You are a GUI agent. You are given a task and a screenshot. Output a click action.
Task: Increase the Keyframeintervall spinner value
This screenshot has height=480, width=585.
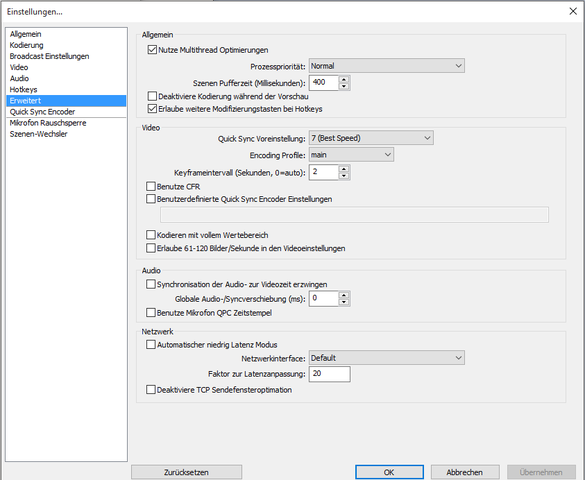pyautogui.click(x=344, y=169)
